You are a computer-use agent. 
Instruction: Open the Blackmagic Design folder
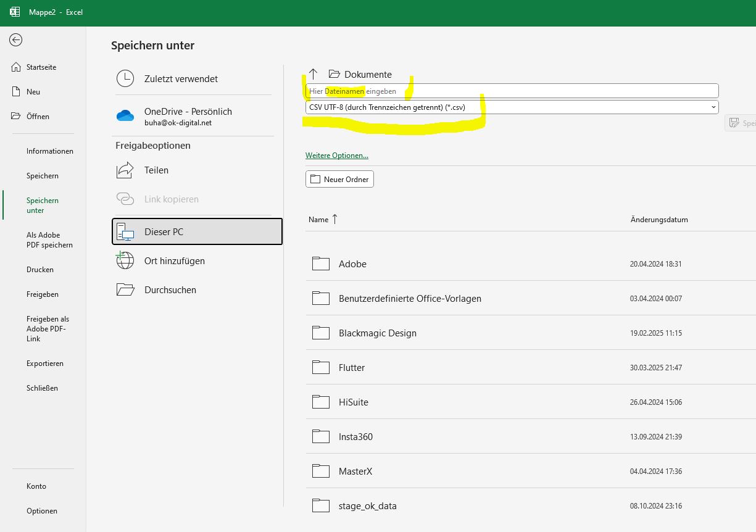(377, 333)
